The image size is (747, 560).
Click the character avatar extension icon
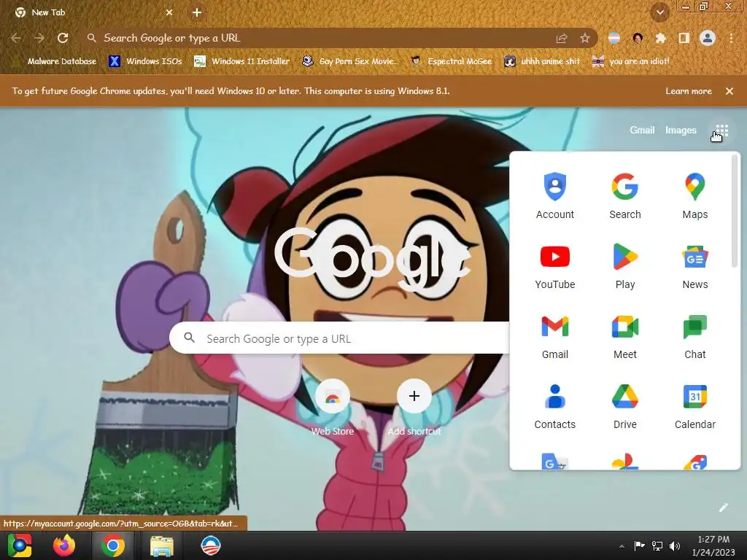tap(638, 38)
